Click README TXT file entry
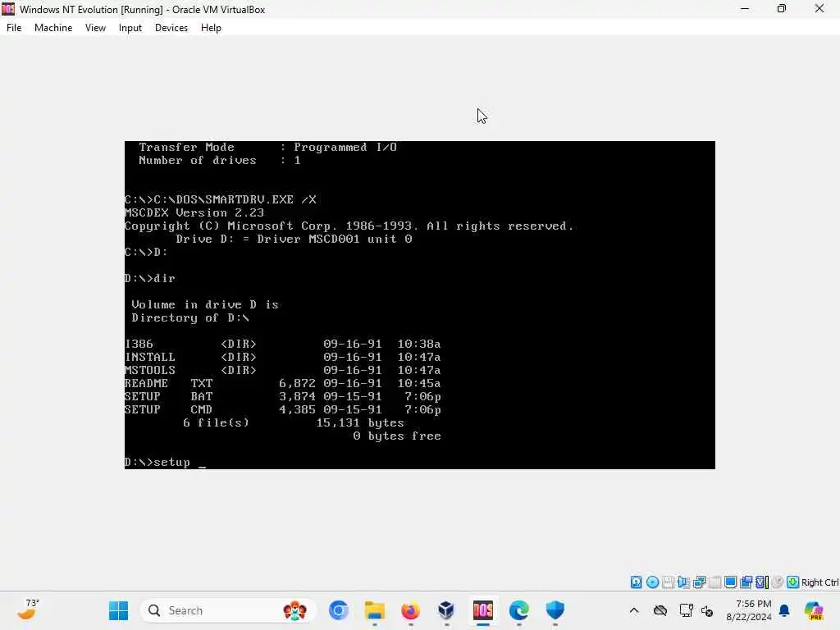 (x=282, y=383)
